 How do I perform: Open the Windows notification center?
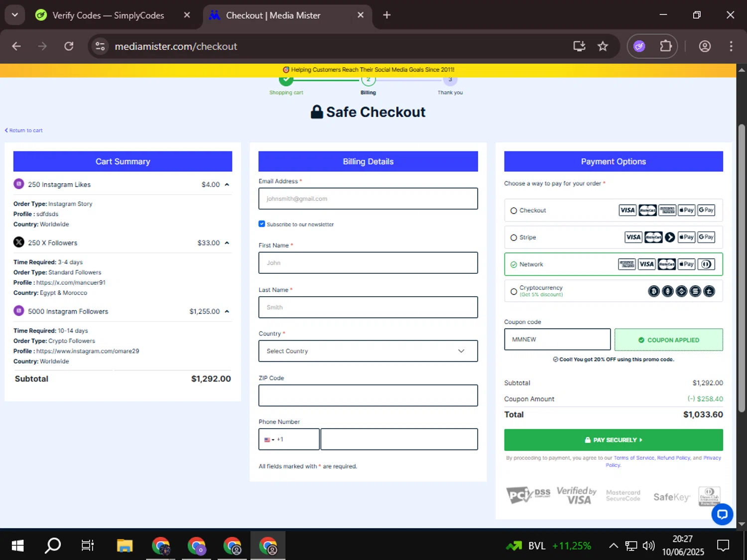click(x=723, y=546)
